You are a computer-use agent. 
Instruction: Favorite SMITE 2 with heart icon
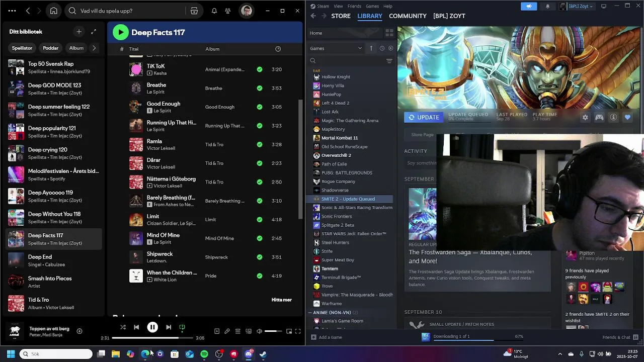point(627,117)
